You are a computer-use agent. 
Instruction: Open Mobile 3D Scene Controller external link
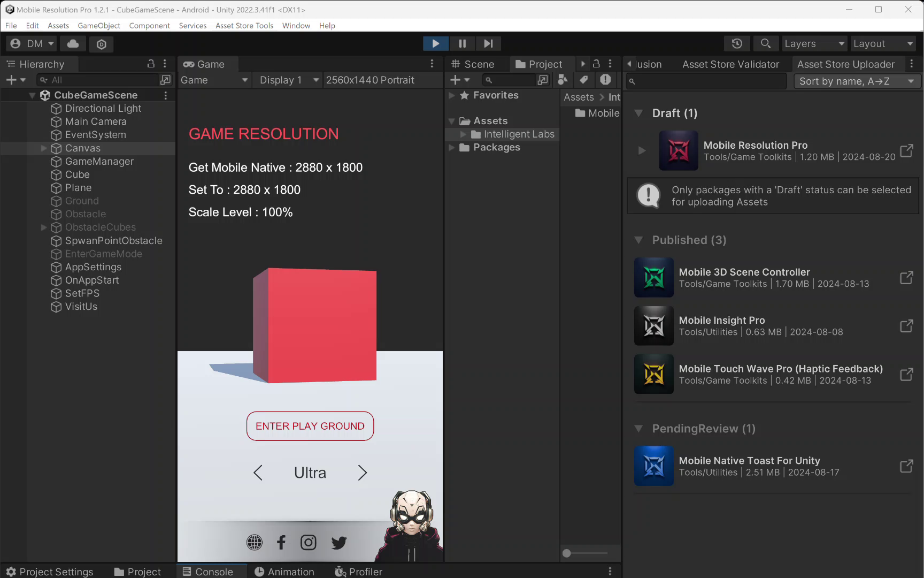906,277
